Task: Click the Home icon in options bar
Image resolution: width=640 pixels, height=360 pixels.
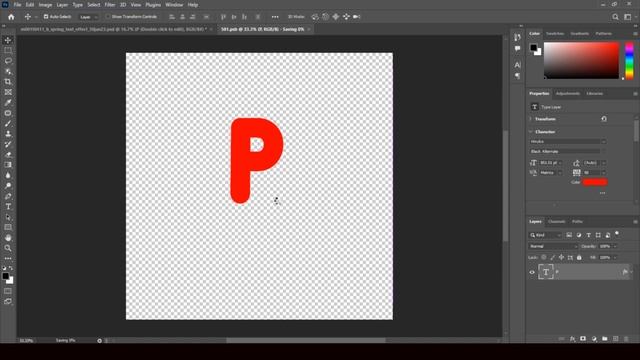Action: click(x=11, y=17)
